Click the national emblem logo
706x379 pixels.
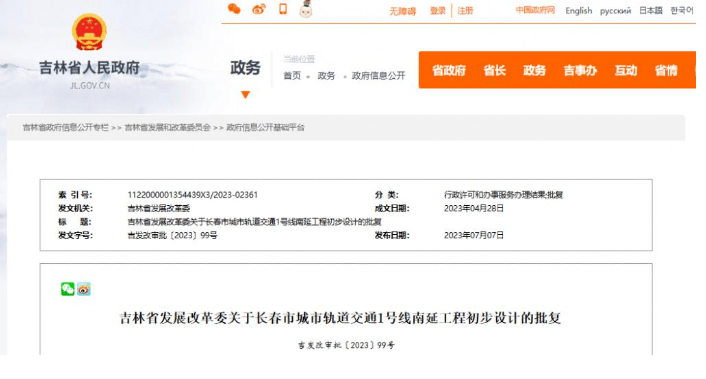[x=89, y=32]
